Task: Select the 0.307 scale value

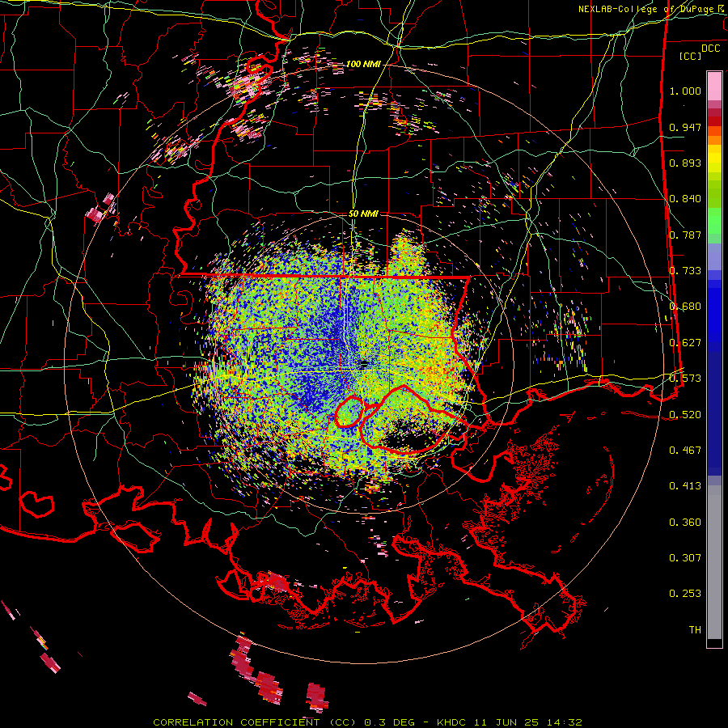Action: [x=685, y=558]
